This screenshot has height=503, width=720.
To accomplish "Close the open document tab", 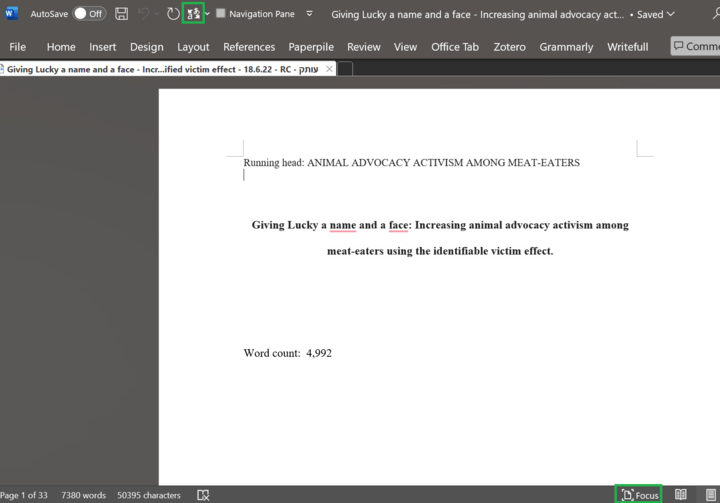I will [330, 69].
